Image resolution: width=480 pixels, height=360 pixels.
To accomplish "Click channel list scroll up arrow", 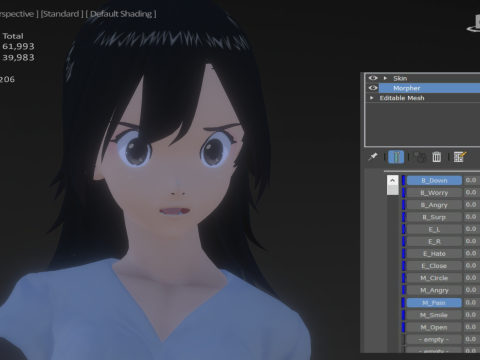I will [393, 180].
